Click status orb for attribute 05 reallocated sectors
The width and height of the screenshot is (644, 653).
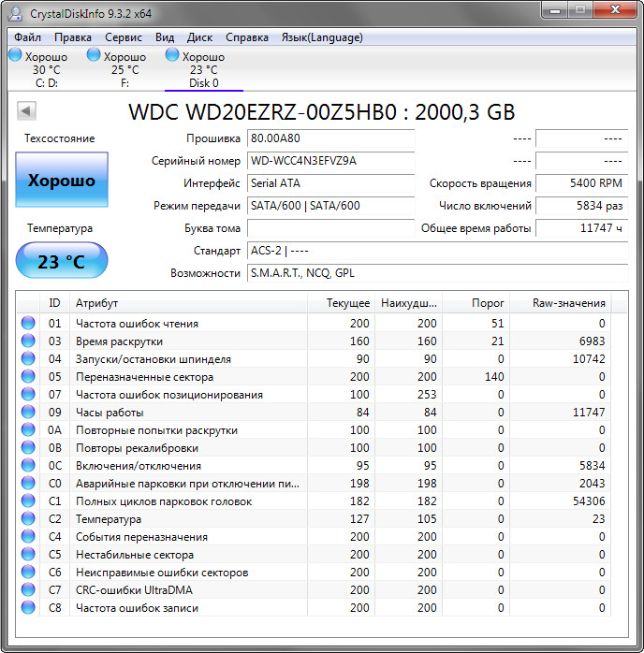28,376
